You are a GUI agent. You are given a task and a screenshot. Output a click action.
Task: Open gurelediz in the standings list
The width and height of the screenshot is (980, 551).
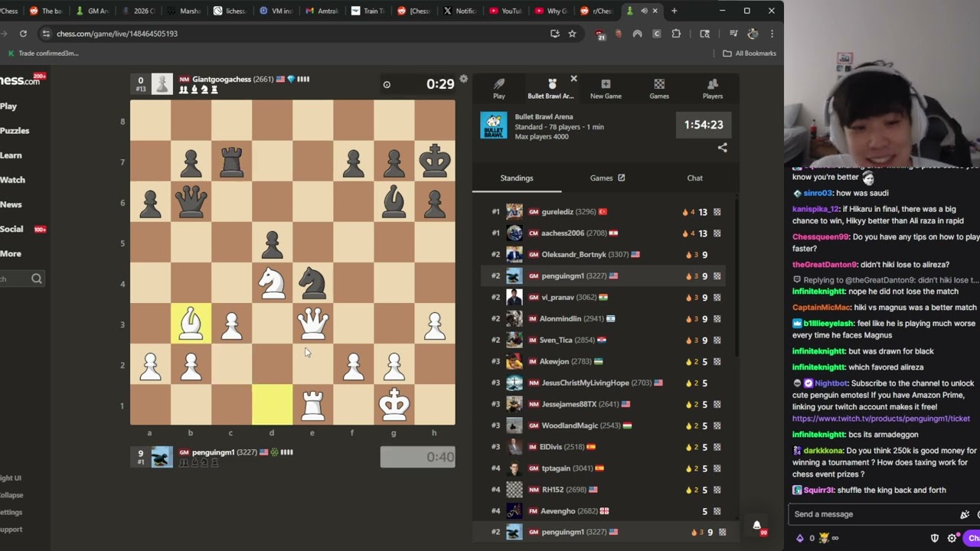click(557, 212)
